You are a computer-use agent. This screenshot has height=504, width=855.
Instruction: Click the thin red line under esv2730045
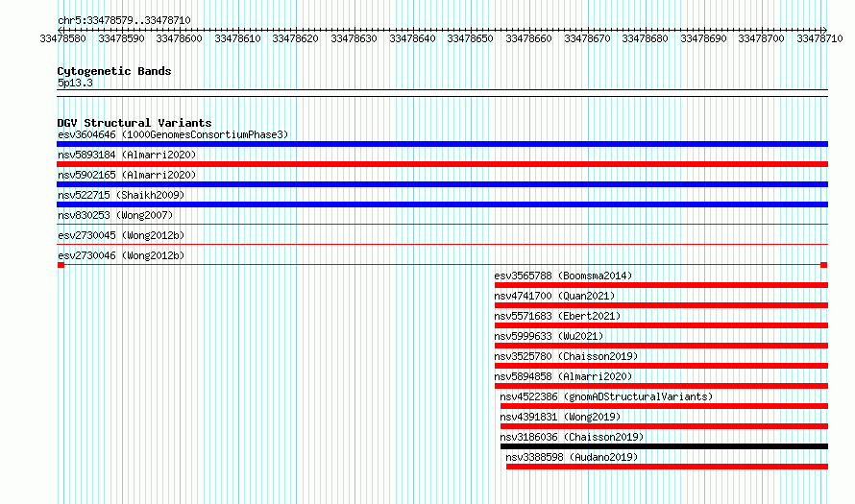pyautogui.click(x=442, y=244)
